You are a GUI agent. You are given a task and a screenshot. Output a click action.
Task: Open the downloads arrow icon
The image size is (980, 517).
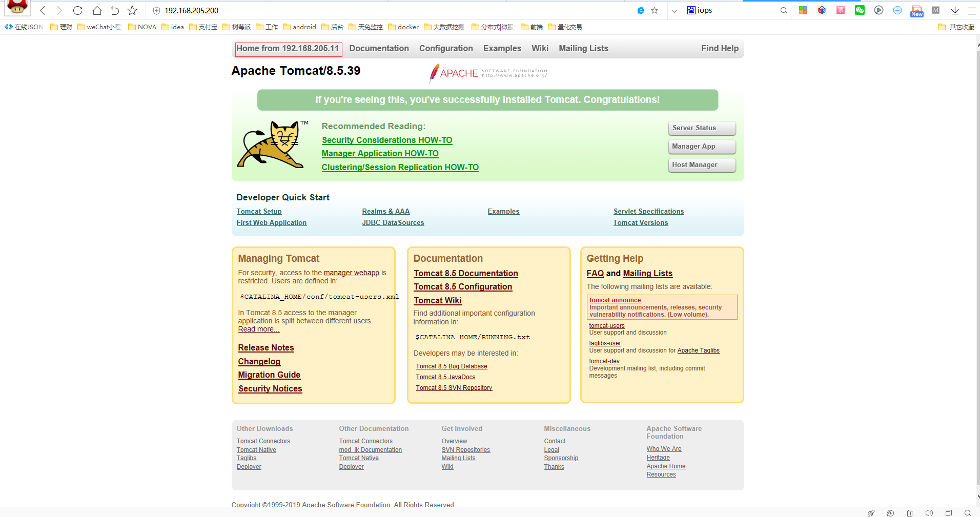[x=955, y=10]
